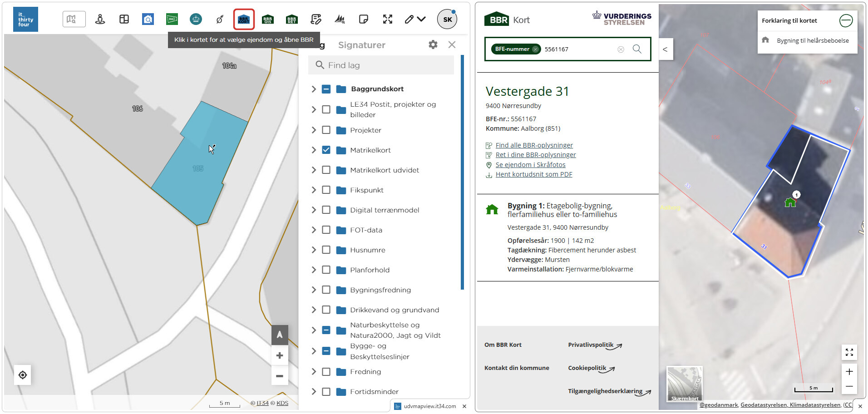Download Hent kortudsnit som PDF

point(534,174)
